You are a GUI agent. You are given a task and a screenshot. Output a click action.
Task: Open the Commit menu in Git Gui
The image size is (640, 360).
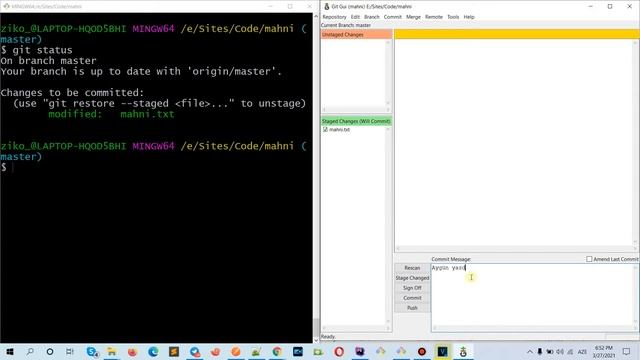393,17
